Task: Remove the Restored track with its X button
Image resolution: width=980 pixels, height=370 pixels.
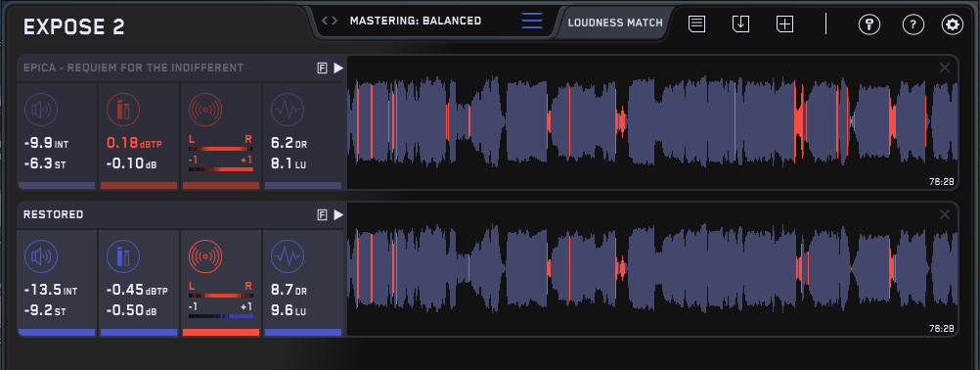Action: [945, 215]
